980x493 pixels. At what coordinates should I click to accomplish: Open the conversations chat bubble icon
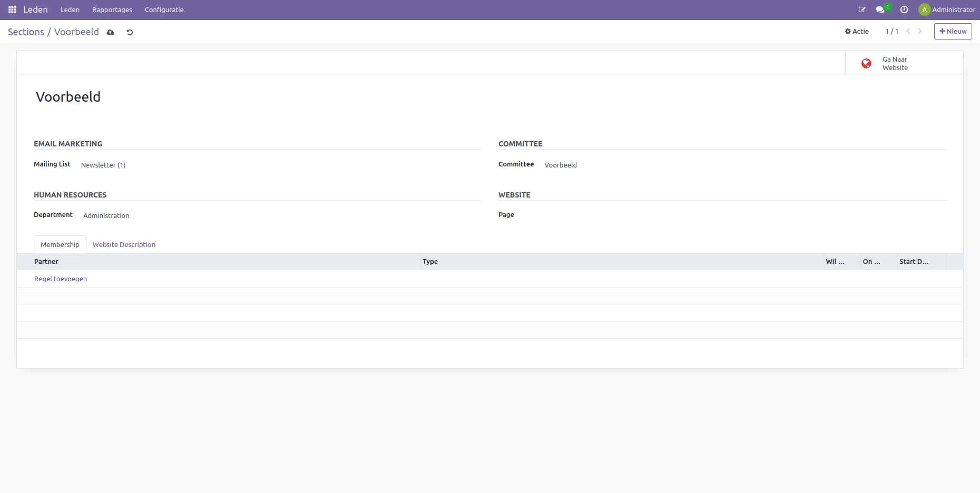[x=879, y=9]
